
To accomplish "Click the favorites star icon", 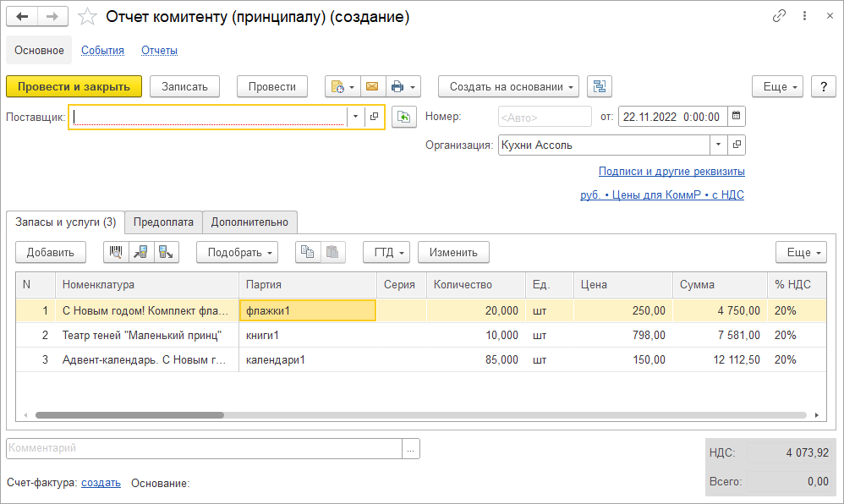I will [x=86, y=17].
